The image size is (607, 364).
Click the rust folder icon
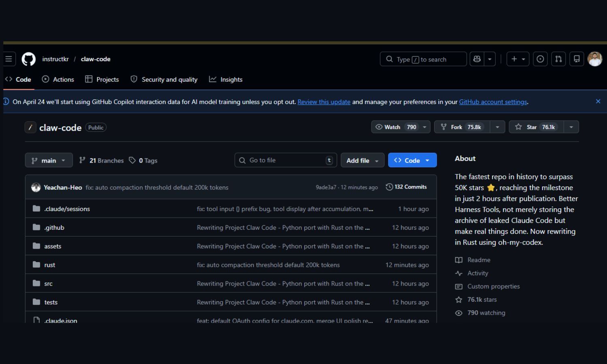click(x=36, y=265)
